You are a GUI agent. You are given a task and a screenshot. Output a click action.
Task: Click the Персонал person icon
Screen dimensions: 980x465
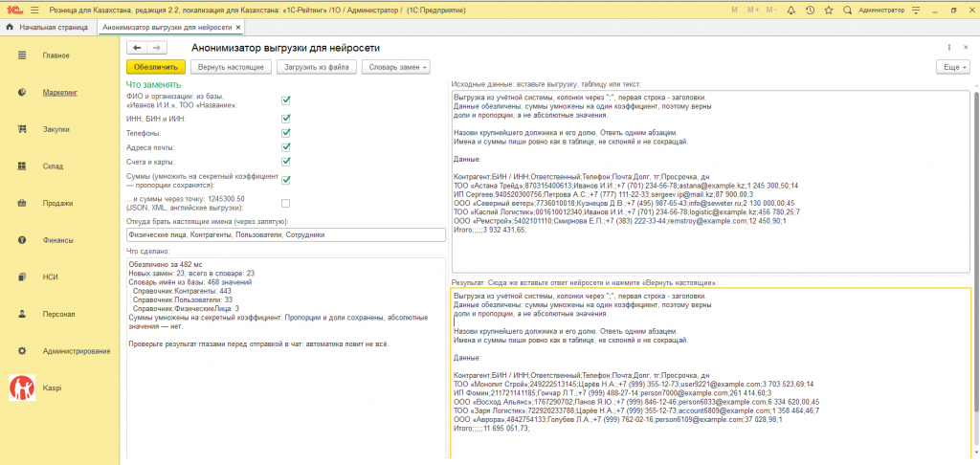point(22,314)
